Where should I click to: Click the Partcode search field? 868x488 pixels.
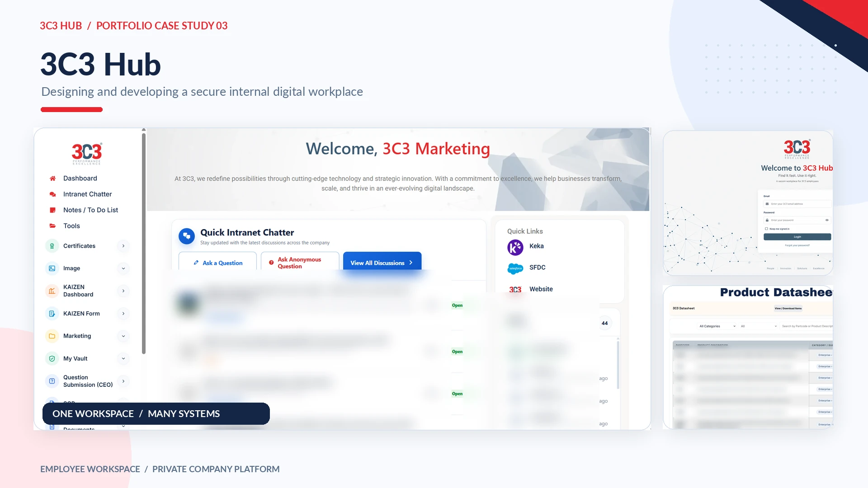pyautogui.click(x=807, y=326)
